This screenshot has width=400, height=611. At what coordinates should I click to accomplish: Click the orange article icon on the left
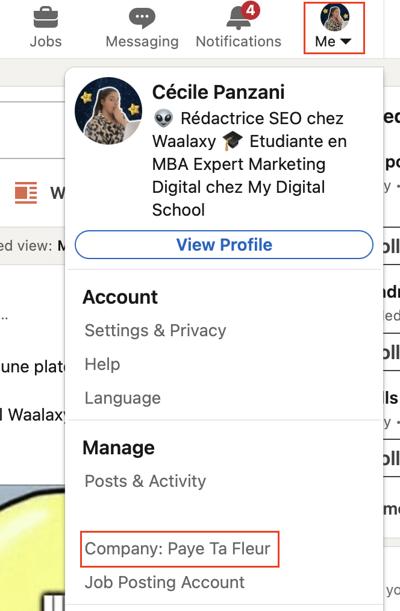tap(26, 192)
